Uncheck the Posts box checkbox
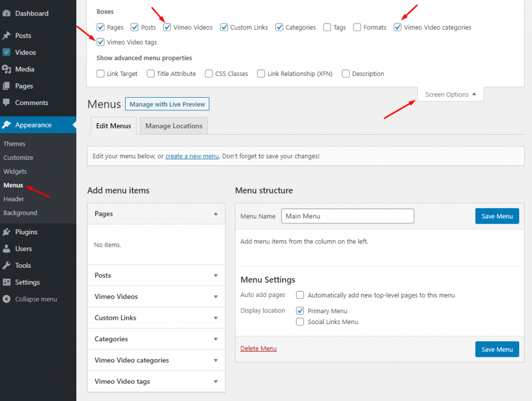This screenshot has width=532, height=401. [x=135, y=27]
